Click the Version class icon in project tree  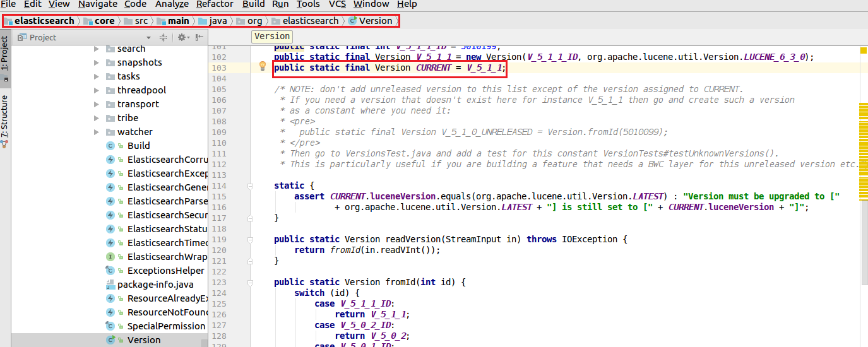click(110, 340)
